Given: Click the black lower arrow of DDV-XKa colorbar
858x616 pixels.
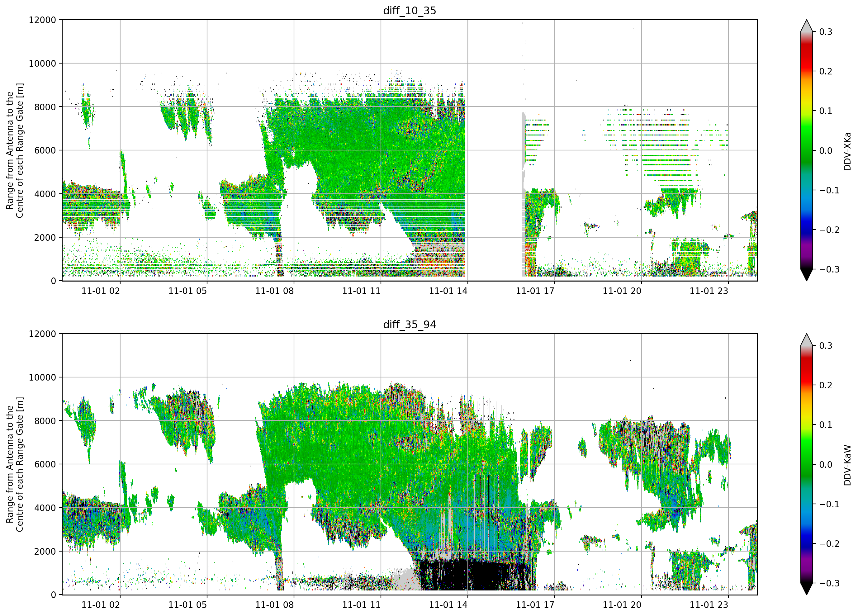Looking at the screenshot, I should (x=807, y=275).
